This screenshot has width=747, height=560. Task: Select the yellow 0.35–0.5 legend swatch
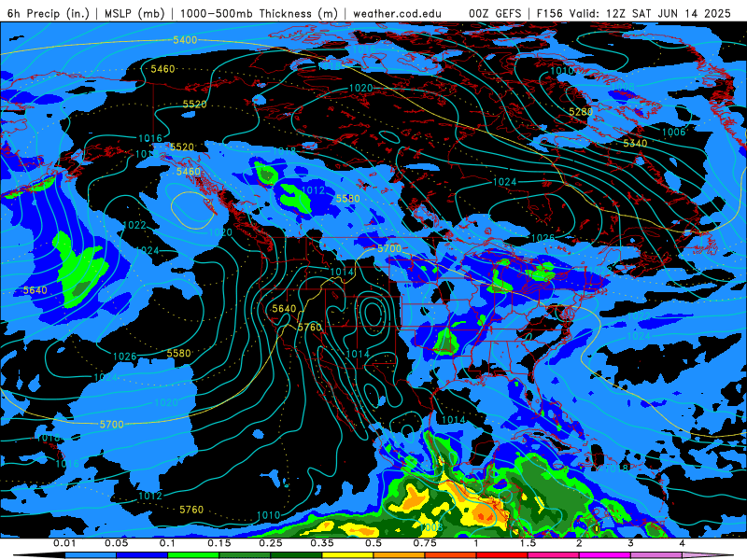[347, 555]
